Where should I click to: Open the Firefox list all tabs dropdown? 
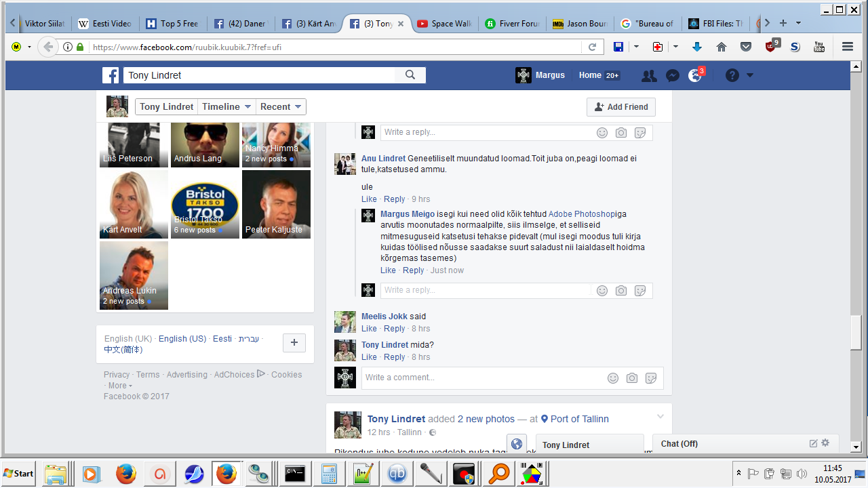[x=798, y=23]
